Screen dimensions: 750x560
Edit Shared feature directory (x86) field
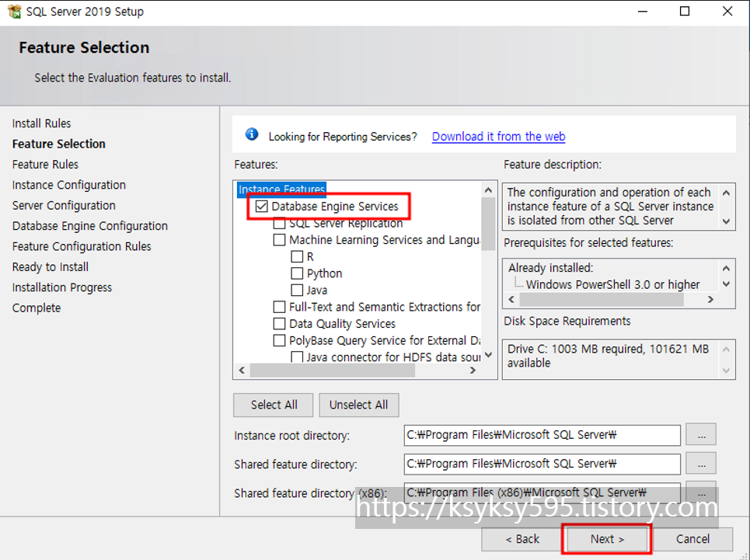pyautogui.click(x=542, y=492)
